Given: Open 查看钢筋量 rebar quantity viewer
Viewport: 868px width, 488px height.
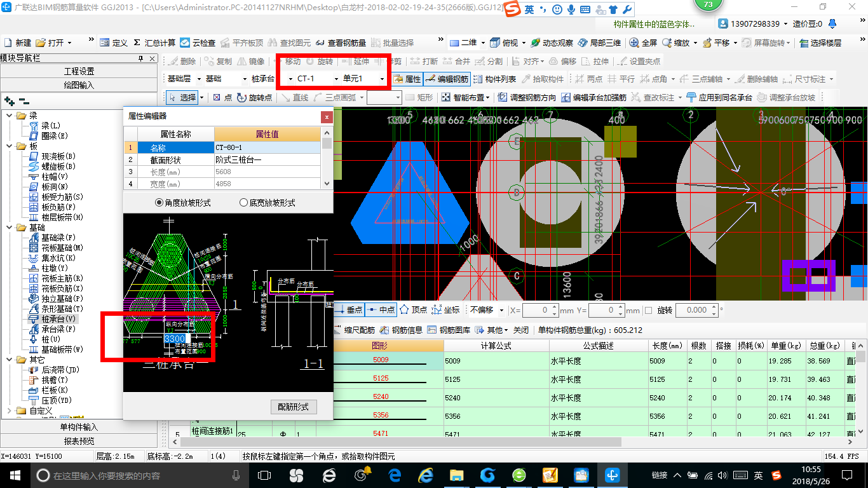Looking at the screenshot, I should (341, 43).
